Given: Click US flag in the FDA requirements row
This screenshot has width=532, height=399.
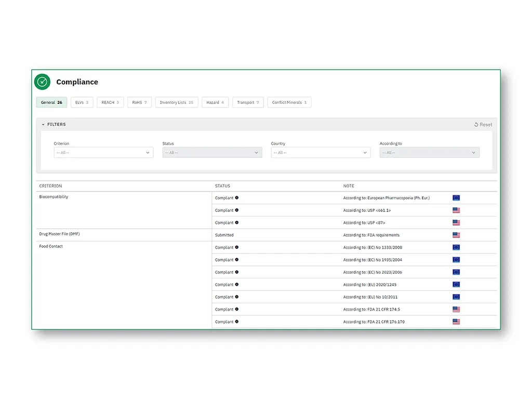Looking at the screenshot, I should coord(456,235).
